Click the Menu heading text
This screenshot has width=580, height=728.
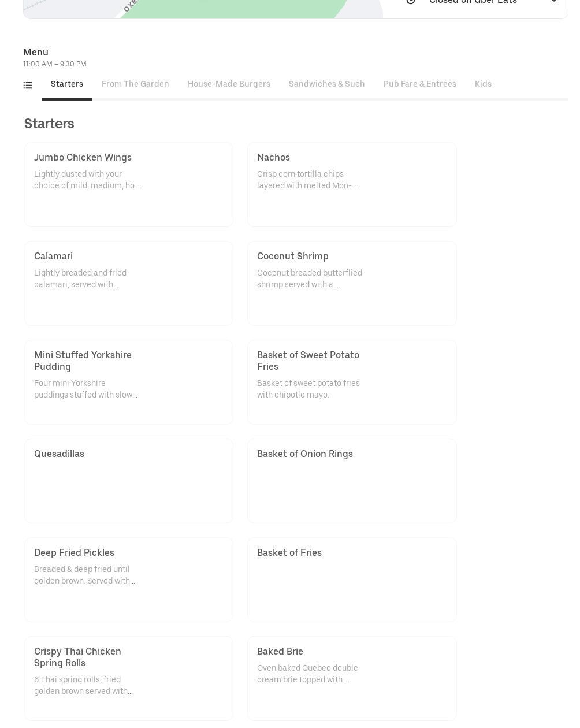pos(36,52)
